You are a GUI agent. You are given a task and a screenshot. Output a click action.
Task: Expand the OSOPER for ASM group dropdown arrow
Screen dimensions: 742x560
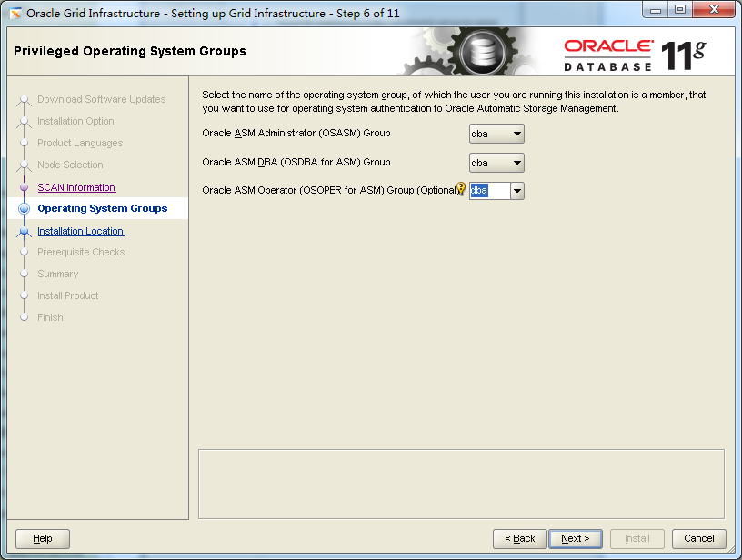517,191
